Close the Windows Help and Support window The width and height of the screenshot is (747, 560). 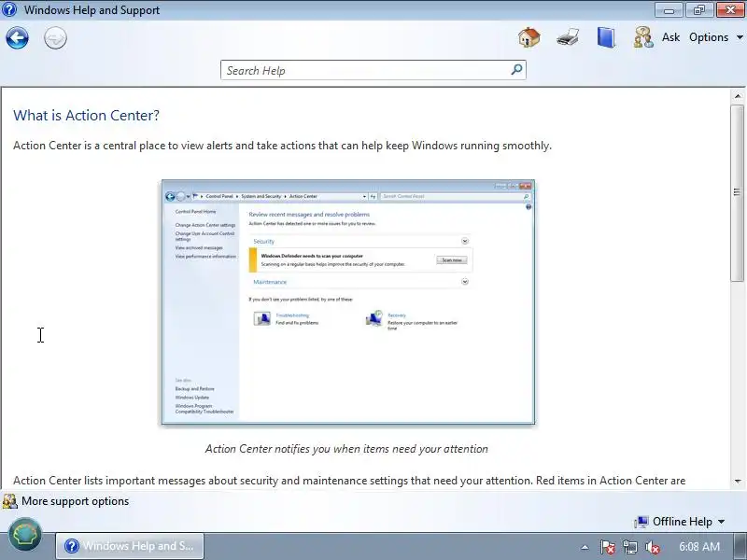730,9
